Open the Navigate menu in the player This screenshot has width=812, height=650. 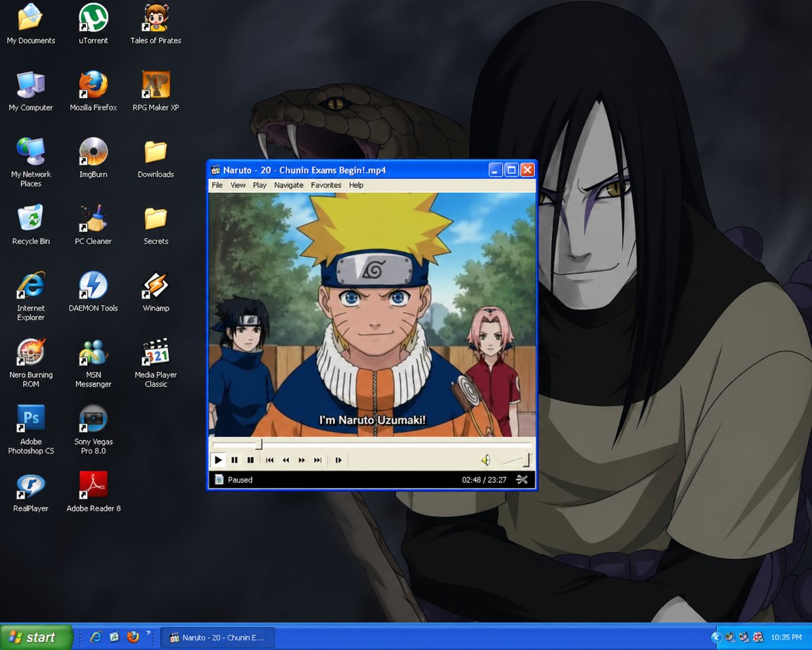click(289, 185)
